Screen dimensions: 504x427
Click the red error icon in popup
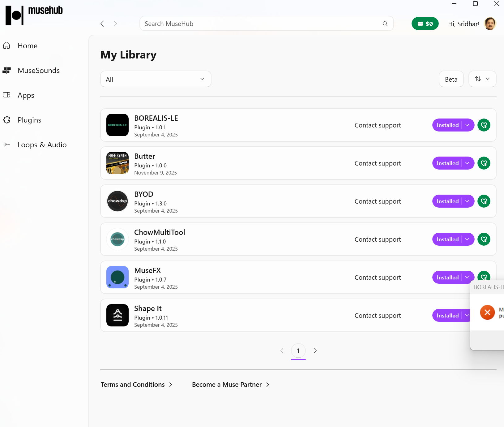(487, 313)
